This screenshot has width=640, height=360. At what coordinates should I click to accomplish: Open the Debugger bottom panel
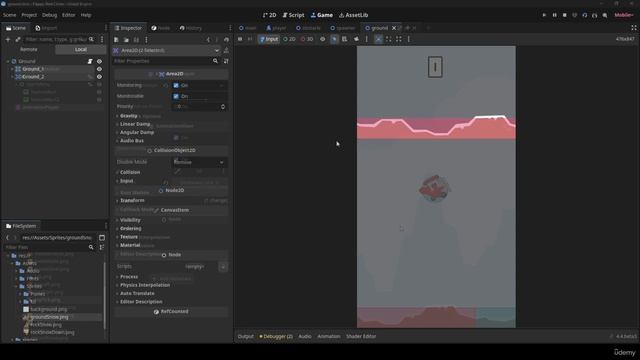[276, 336]
